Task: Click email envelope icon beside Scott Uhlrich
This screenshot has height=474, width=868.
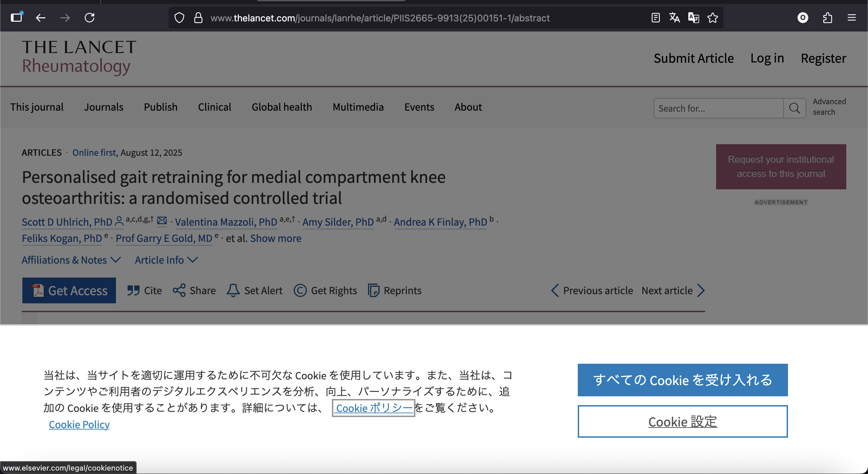Action: point(162,221)
